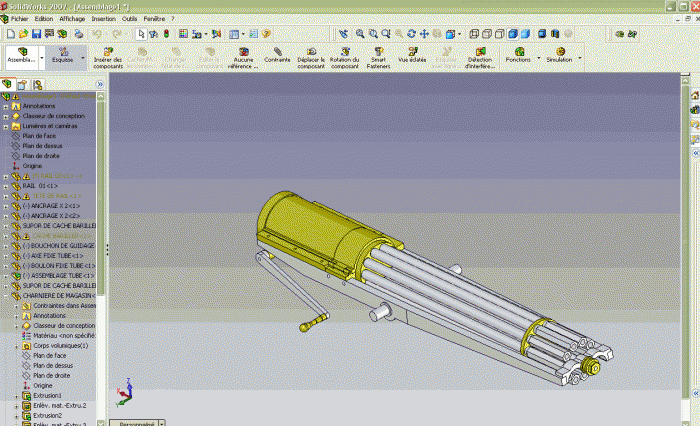Screen dimensions: 700x426
Task: Open the Fonctions toolbar button
Action: [x=518, y=55]
